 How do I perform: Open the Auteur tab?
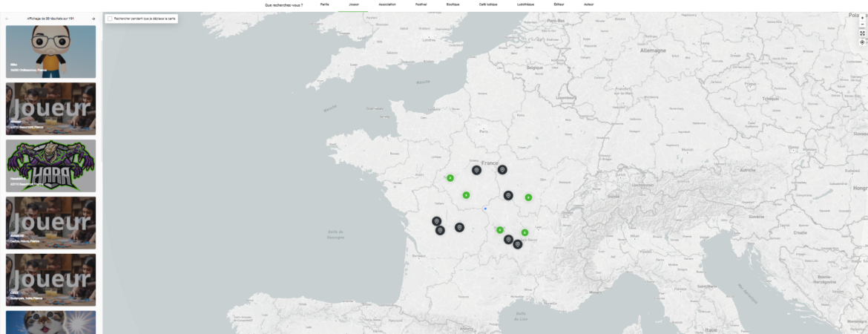pyautogui.click(x=589, y=4)
